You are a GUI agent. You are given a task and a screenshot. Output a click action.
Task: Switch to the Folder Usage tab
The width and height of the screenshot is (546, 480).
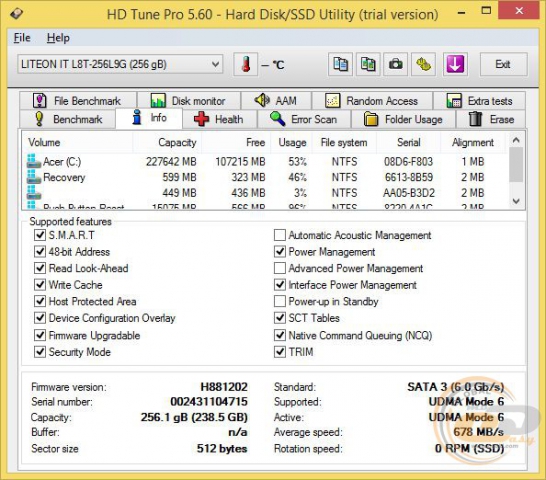(403, 119)
